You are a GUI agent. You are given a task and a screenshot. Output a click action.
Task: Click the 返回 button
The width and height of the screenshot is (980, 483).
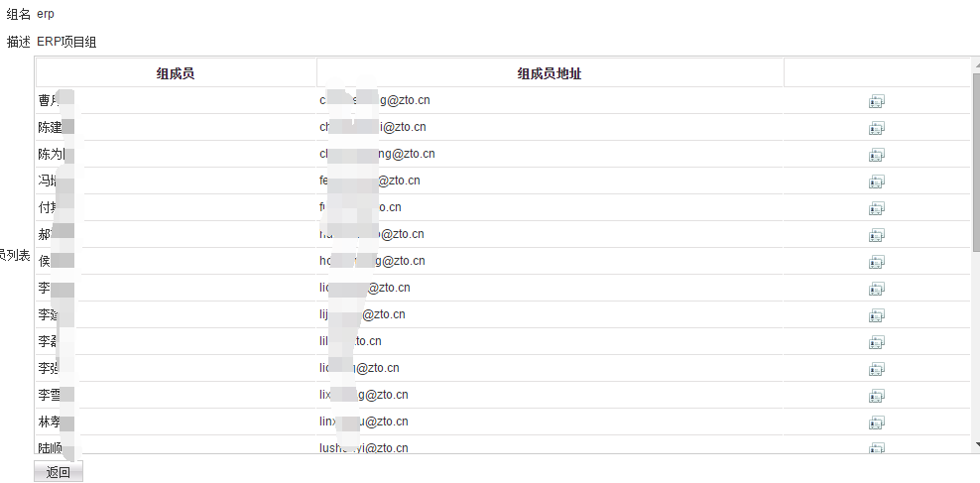59,472
